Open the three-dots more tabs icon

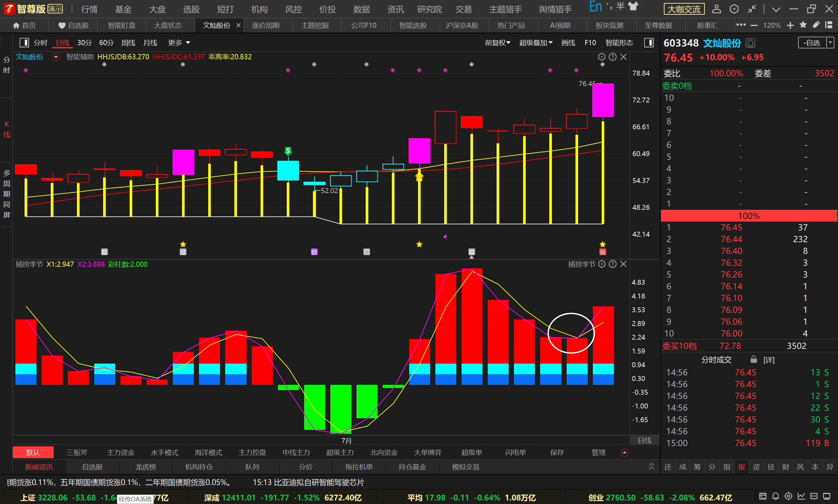click(741, 25)
